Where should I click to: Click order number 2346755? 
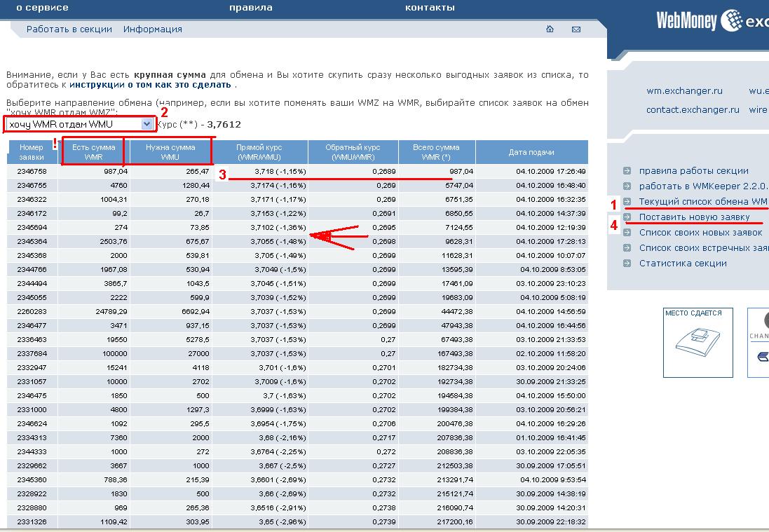tap(32, 185)
